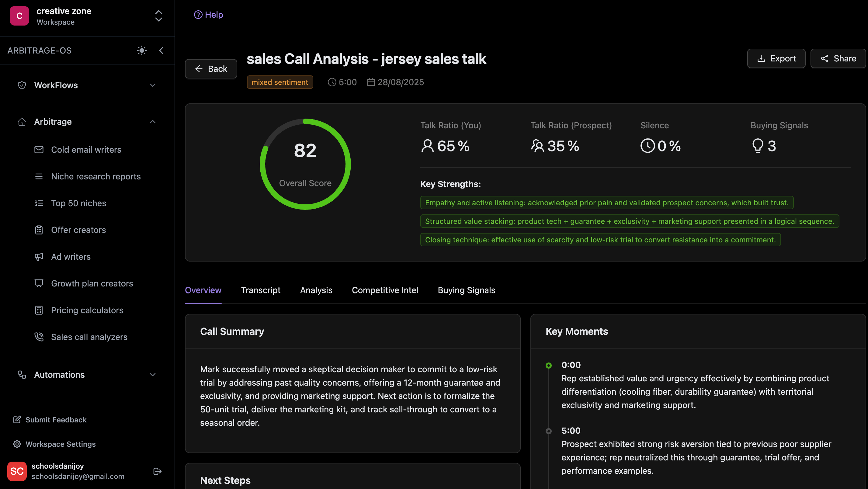Select the Cold email writers envelope icon
Screen dimensions: 868x489
(x=39, y=149)
